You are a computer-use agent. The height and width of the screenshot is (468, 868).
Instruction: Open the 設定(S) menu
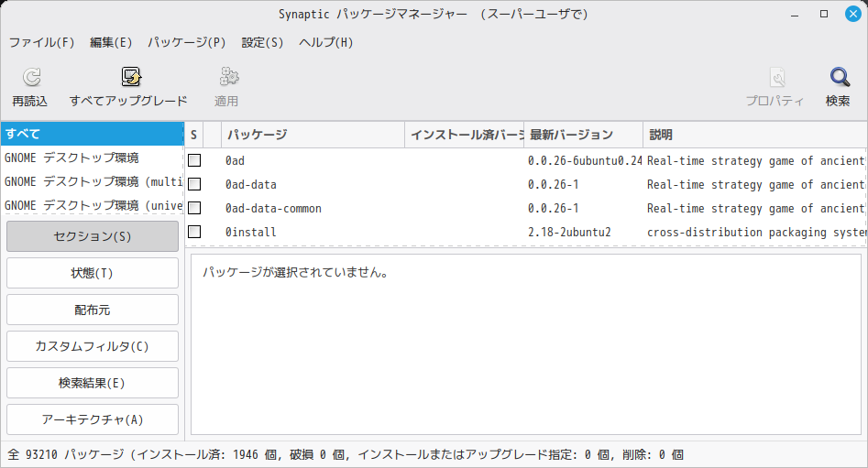tap(262, 43)
